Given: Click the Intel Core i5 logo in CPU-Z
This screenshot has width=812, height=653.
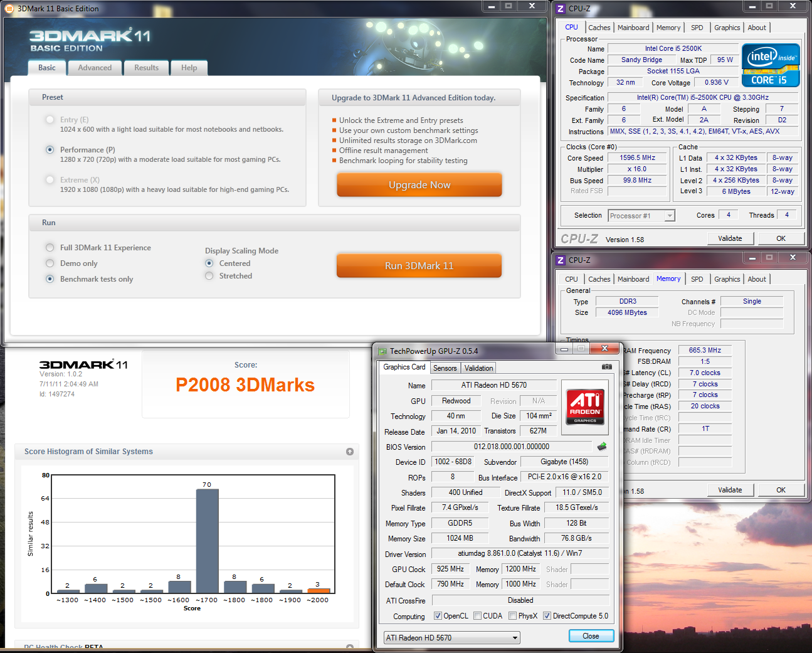Looking at the screenshot, I should point(771,65).
